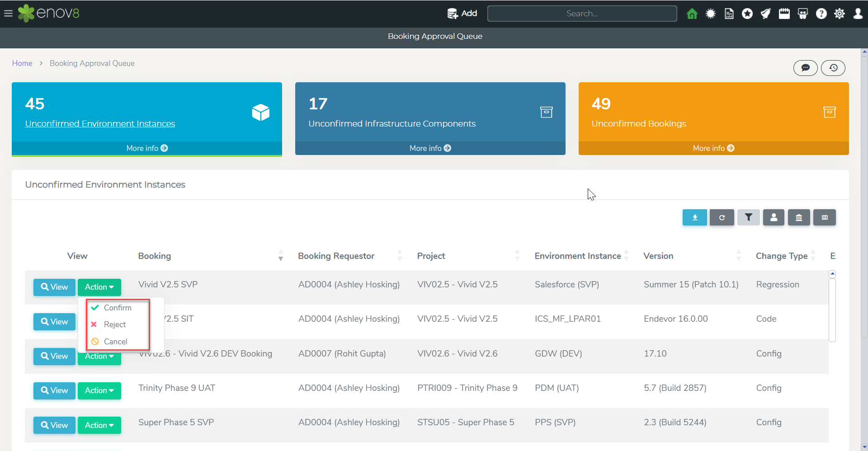Select Confirm from the action menu
868x451 pixels.
click(118, 308)
